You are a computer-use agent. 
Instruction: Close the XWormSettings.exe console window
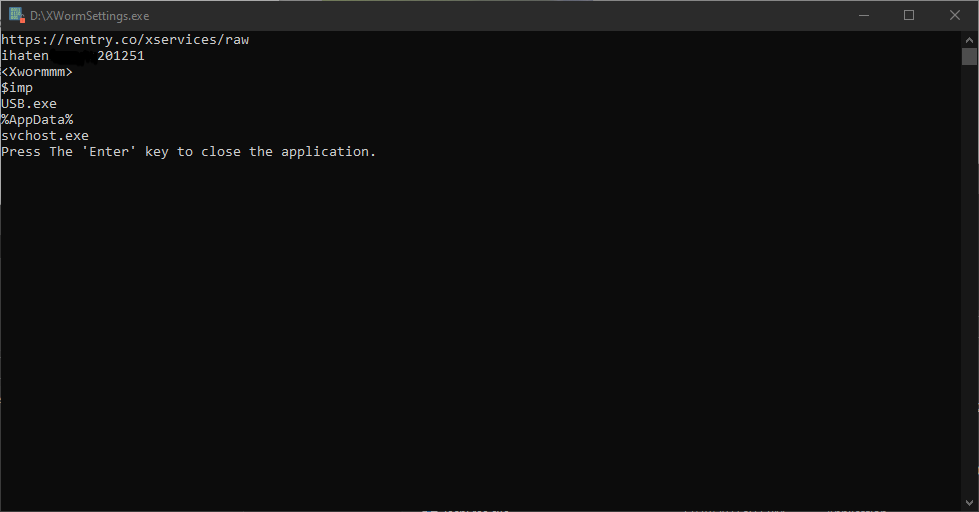[955, 15]
